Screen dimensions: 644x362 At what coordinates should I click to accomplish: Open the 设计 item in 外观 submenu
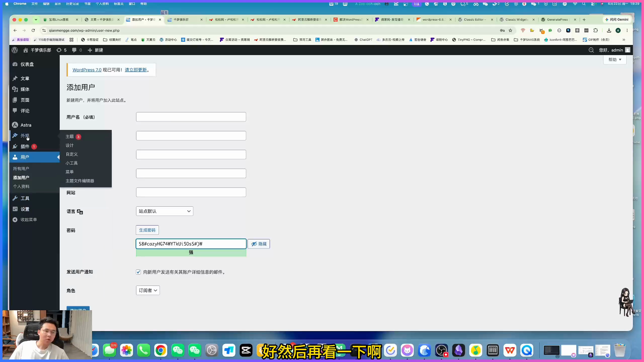[x=69, y=145]
